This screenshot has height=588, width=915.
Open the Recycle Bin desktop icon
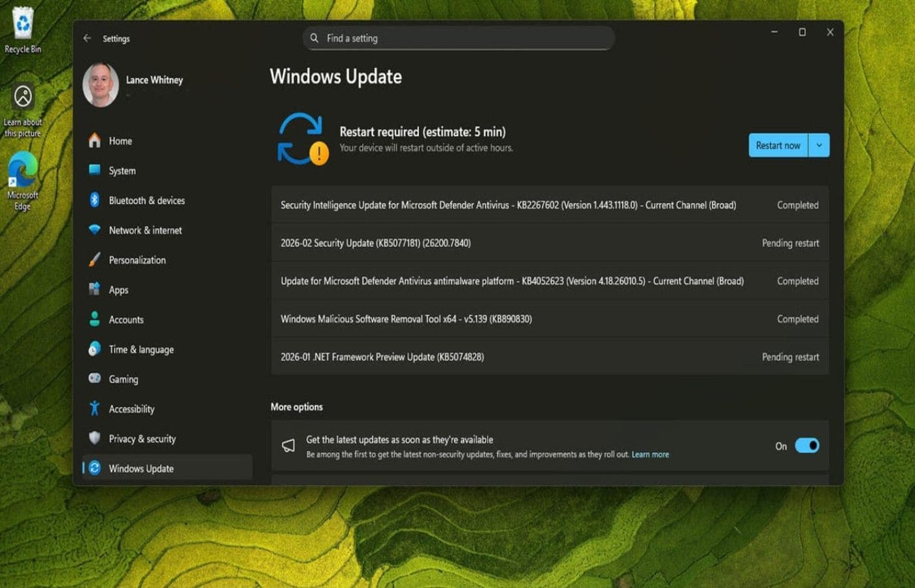point(23,29)
